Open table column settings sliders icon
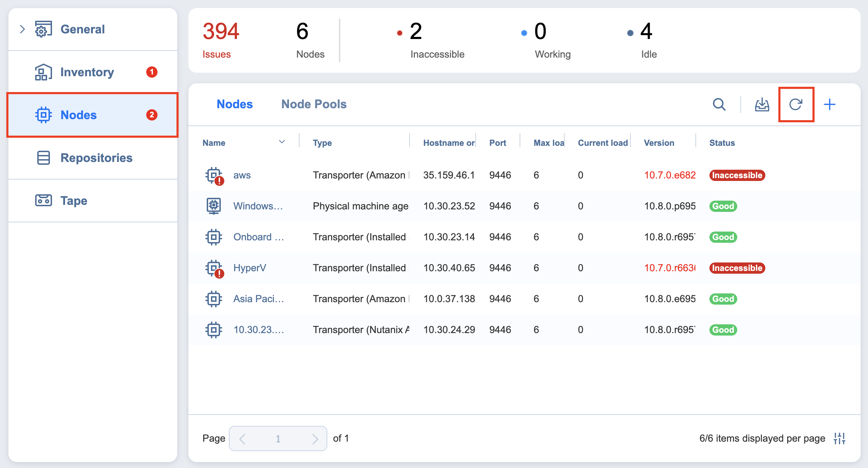This screenshot has height=468, width=868. point(840,438)
